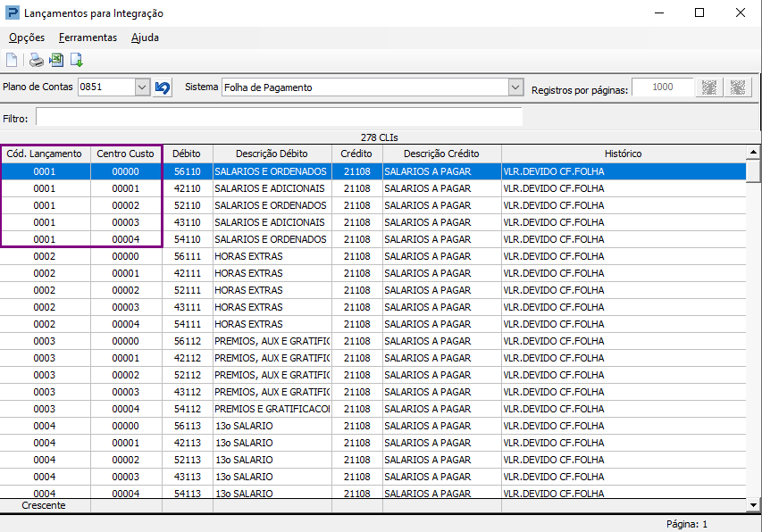Expand the Plano de Contas dropdown arrow
Image resolution: width=762 pixels, height=532 pixels.
[142, 87]
